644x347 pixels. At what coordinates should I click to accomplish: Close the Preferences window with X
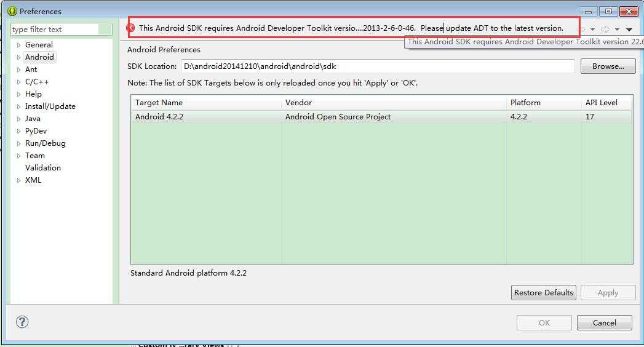click(x=629, y=12)
